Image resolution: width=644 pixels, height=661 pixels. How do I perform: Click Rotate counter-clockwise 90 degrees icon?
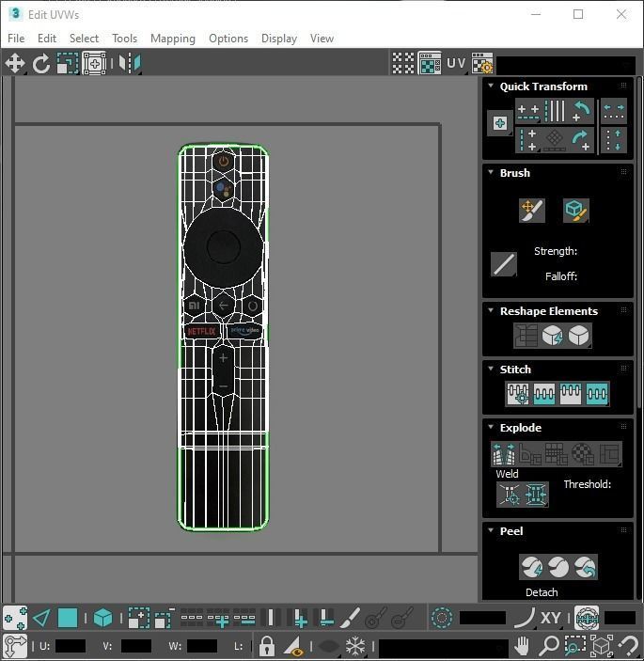click(581, 112)
